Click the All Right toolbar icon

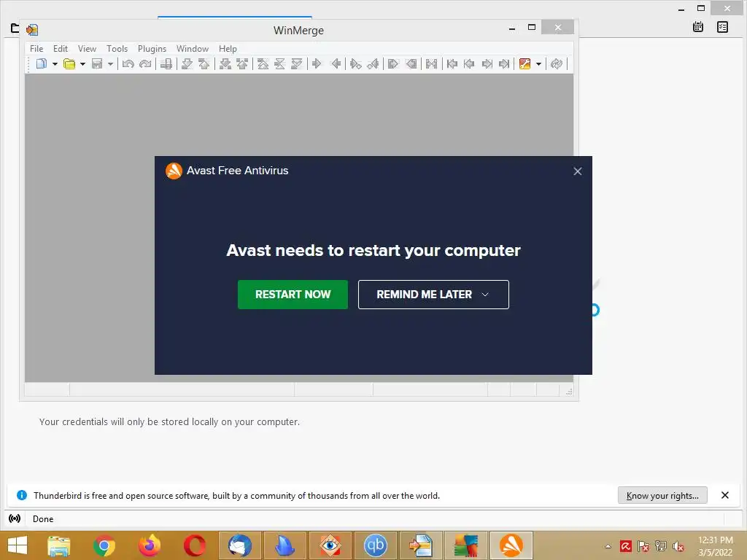tap(393, 63)
